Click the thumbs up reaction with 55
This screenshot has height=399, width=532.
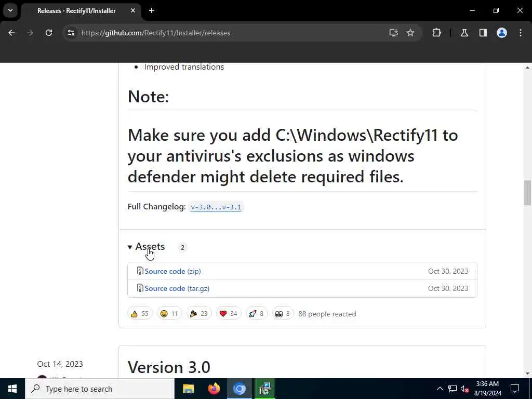click(140, 313)
